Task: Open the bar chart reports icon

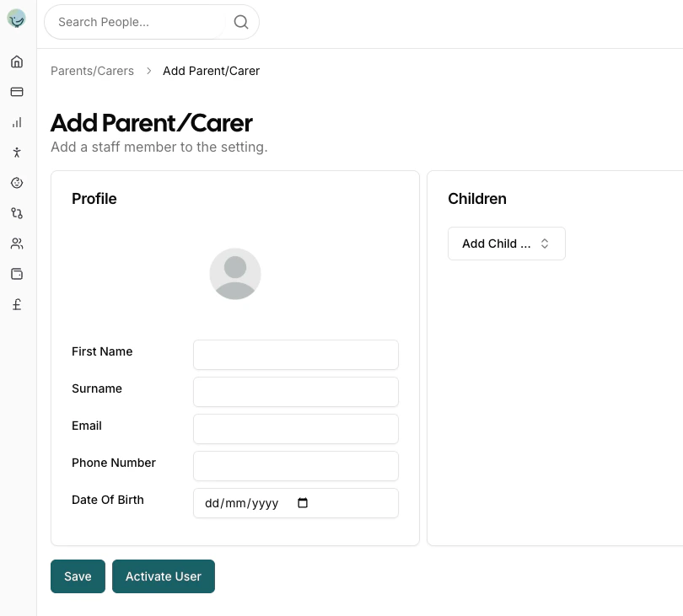Action: (16, 122)
